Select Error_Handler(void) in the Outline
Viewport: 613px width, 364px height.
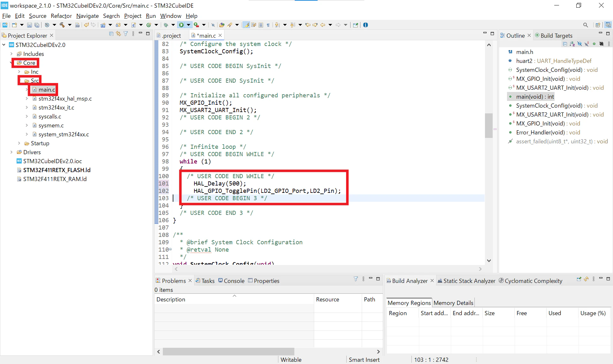[x=548, y=133]
